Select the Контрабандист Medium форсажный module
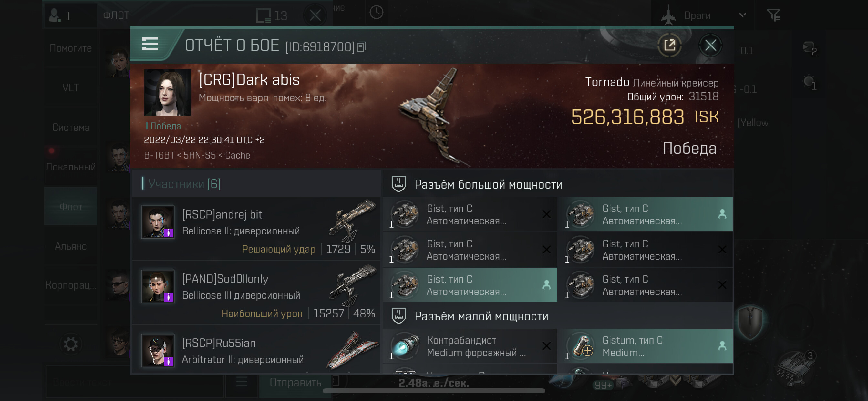The width and height of the screenshot is (868, 401). click(470, 346)
